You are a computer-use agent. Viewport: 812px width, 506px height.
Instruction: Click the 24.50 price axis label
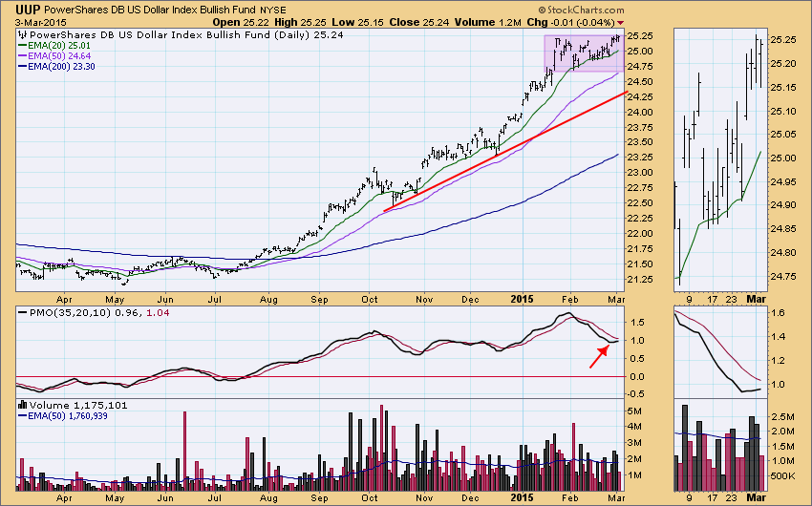(639, 82)
